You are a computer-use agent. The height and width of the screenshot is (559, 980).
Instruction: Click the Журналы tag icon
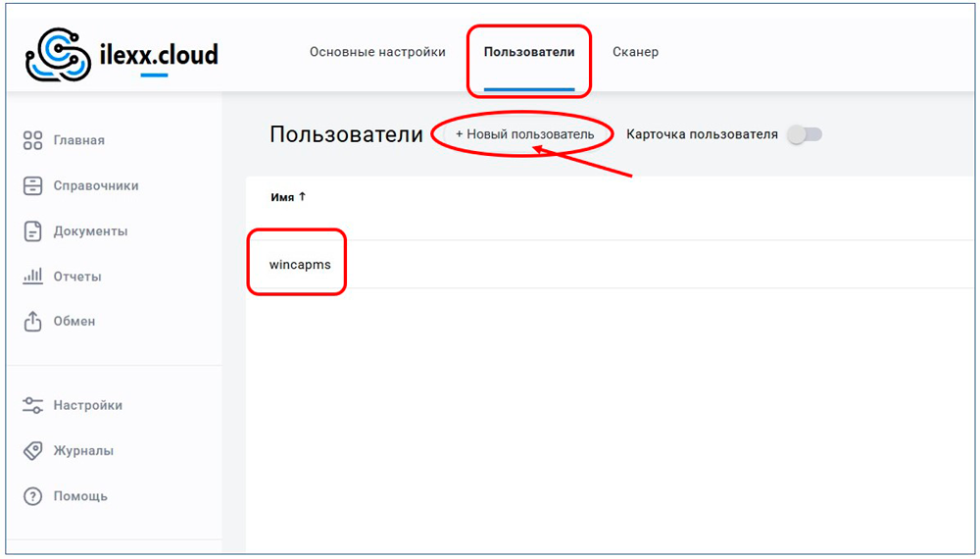tap(32, 451)
